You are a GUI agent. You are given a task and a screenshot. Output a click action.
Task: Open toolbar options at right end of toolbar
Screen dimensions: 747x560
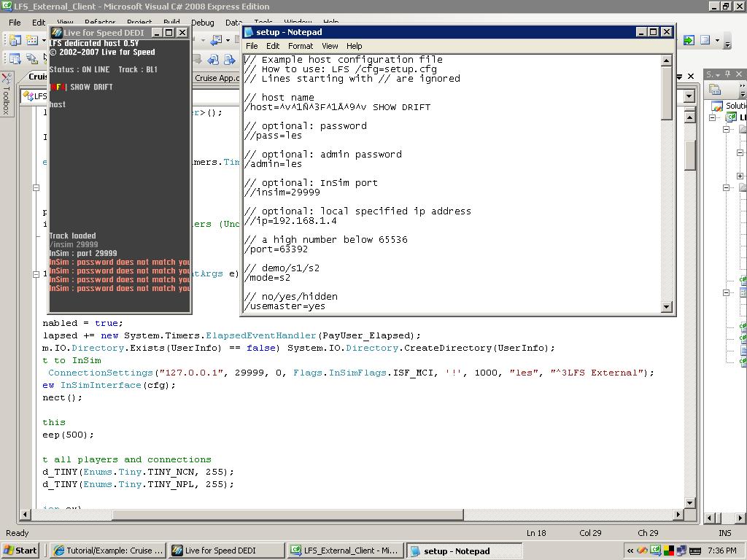click(727, 42)
